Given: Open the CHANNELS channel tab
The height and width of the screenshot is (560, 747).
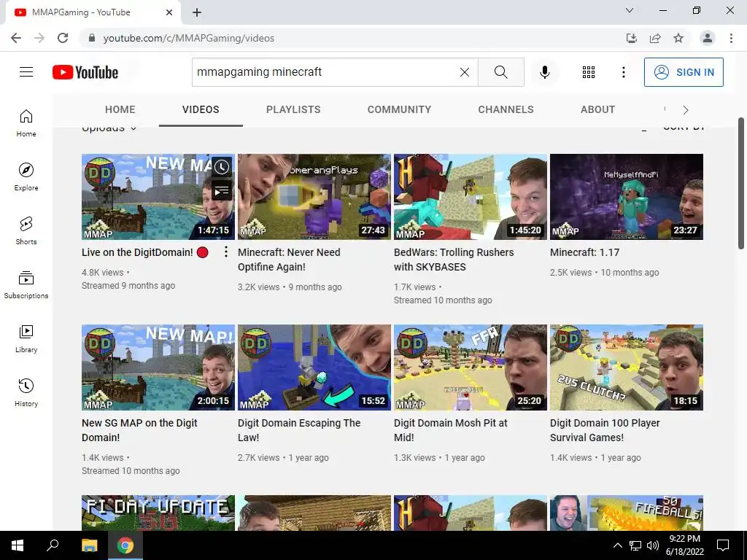Looking at the screenshot, I should coord(506,109).
